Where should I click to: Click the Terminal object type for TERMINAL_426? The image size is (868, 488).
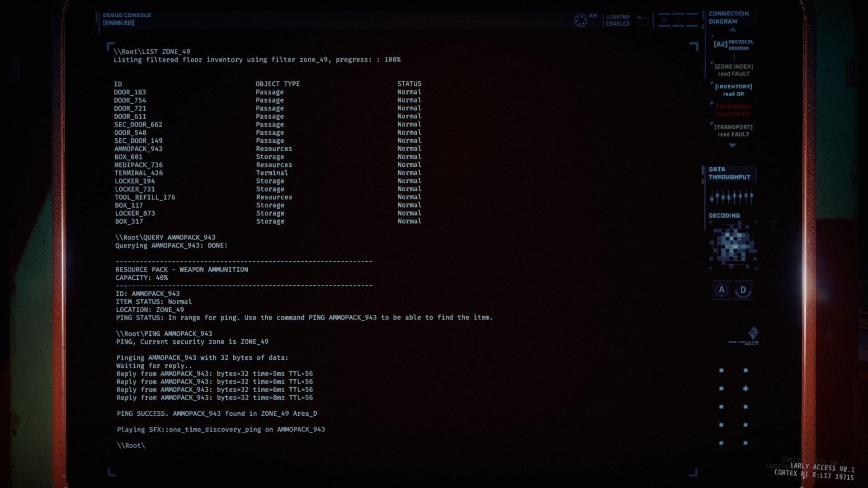(272, 173)
